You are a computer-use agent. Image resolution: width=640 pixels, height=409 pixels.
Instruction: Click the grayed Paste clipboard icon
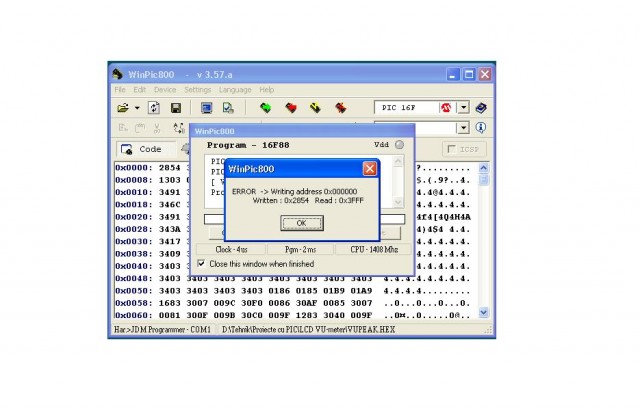click(140, 128)
